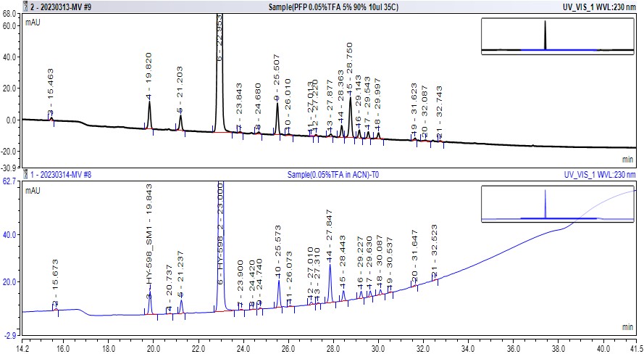Viewport: 644px width, 354px height.
Task: Click the HY-598_SM1 peak label at 19.843
Action: pos(150,239)
